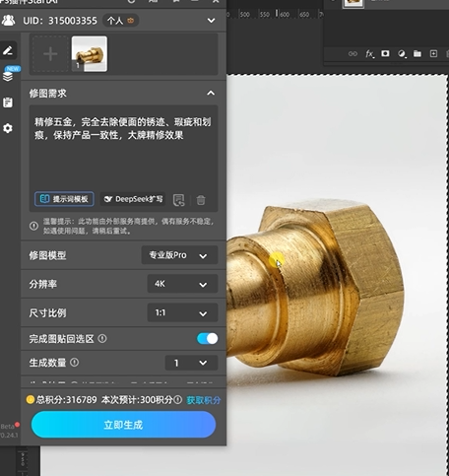449x476 pixels.
Task: Click the warning info icon beside 温馨提示
Action: point(33,226)
